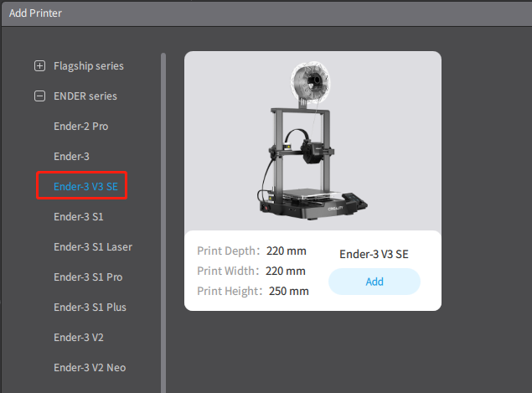This screenshot has width=532, height=393.
Task: Pick Ender-3 S1 Laser from list
Action: point(93,246)
